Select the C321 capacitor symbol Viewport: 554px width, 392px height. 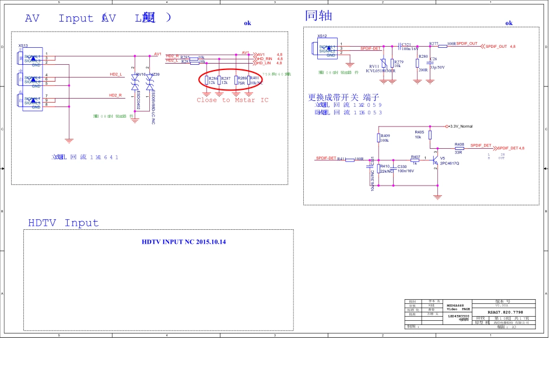pyautogui.click(x=401, y=45)
